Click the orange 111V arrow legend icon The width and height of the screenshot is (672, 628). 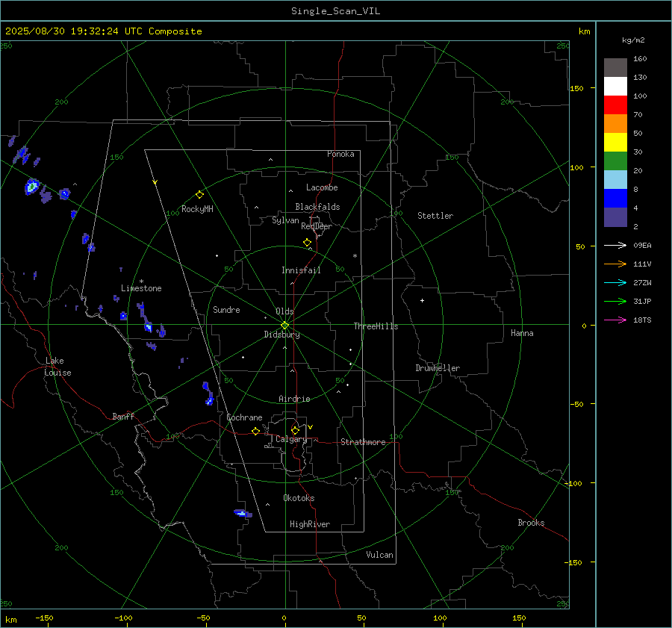click(x=615, y=264)
